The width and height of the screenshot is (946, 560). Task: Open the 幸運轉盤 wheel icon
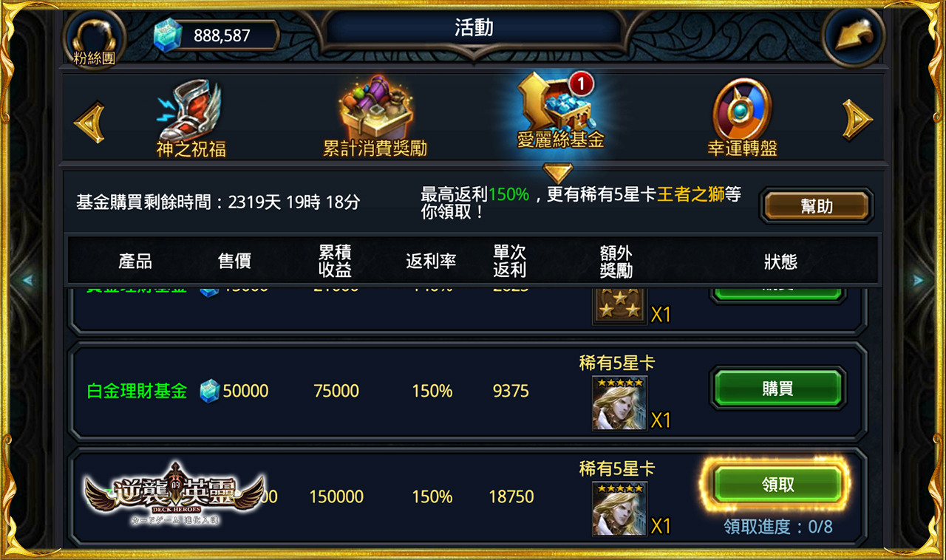coord(742,109)
